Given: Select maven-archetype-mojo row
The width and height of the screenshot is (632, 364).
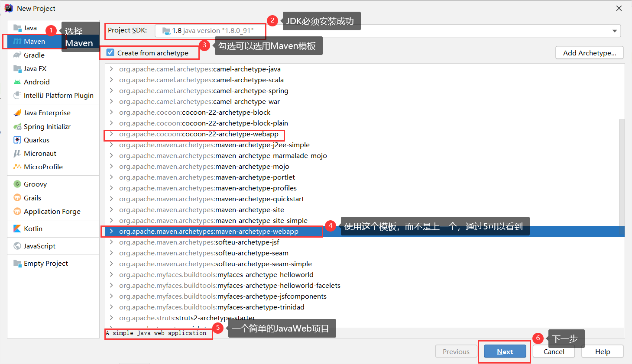Looking at the screenshot, I should pos(365,166).
